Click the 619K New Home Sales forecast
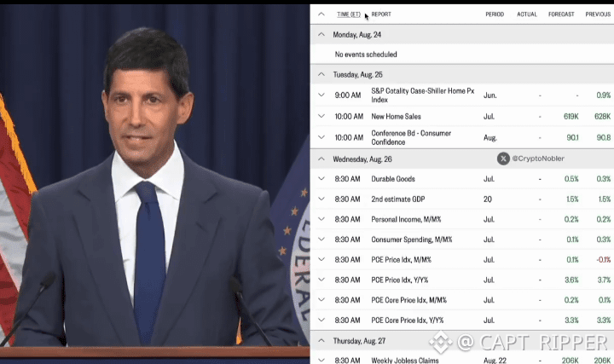Image resolution: width=614 pixels, height=364 pixels. 571,116
